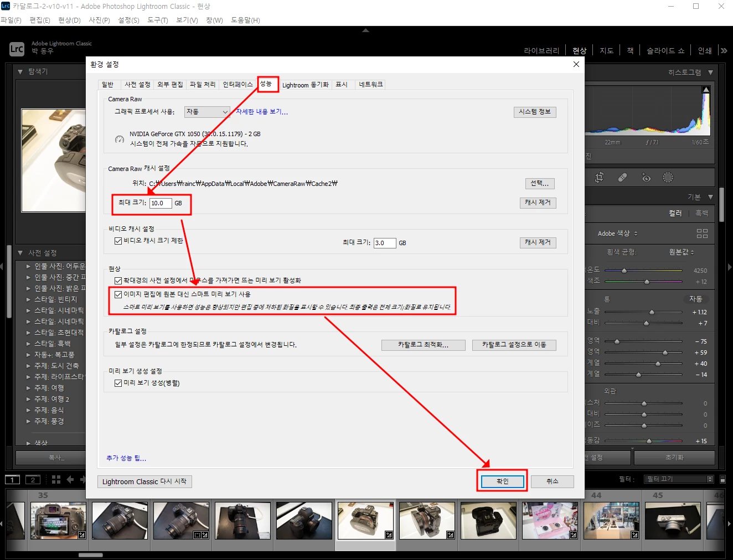Open the 필터 끄기 filter dropdown
The image size is (733, 560).
[x=679, y=479]
